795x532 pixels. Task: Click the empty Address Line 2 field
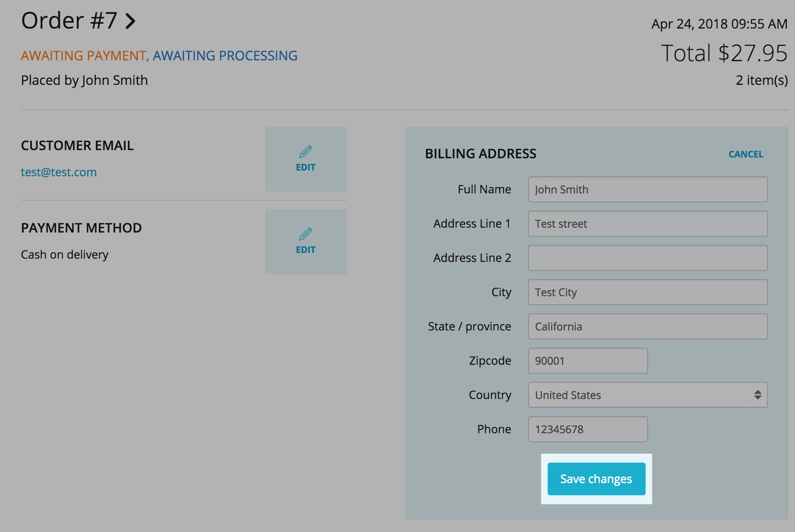click(648, 258)
